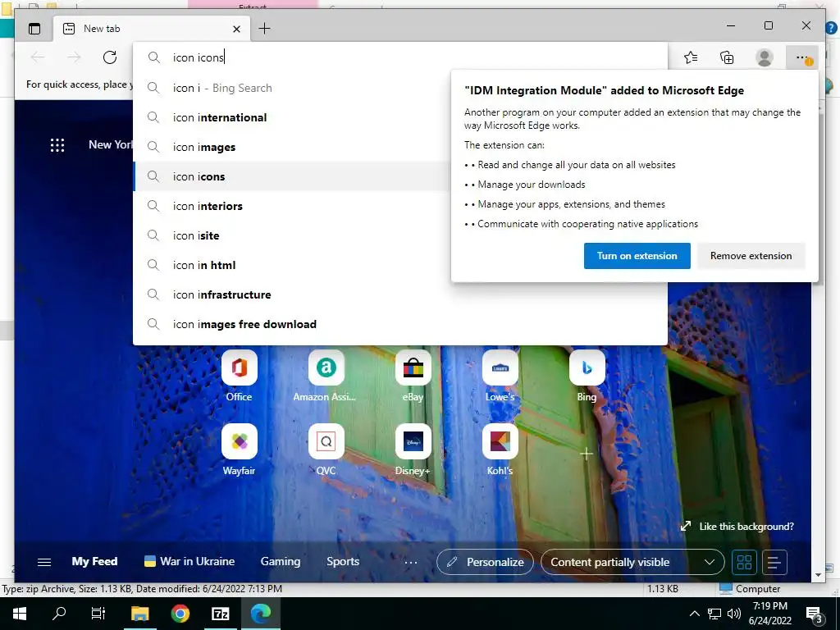Click Like this background? link
The width and height of the screenshot is (840, 630).
(737, 526)
